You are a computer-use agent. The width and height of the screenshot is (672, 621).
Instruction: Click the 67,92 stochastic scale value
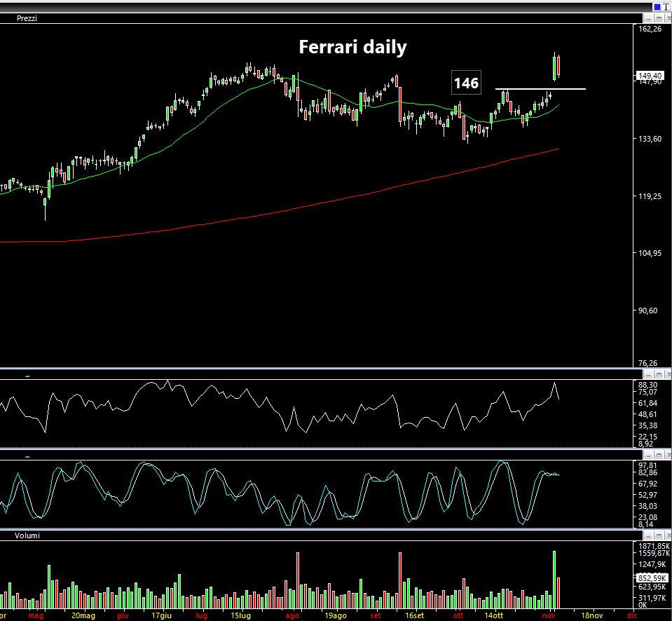[647, 484]
